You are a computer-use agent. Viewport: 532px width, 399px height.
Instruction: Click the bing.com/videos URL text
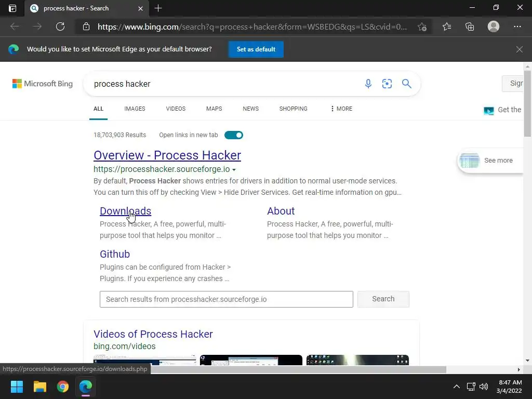pyautogui.click(x=125, y=347)
